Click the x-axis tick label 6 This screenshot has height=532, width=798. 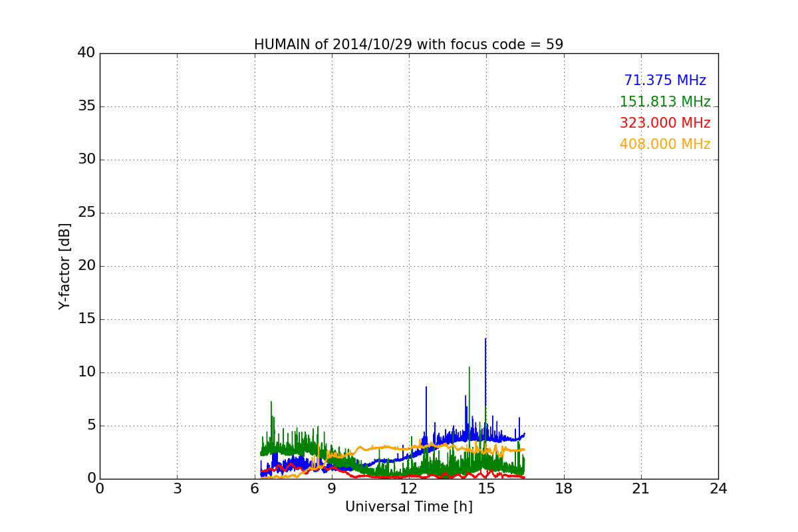[255, 488]
